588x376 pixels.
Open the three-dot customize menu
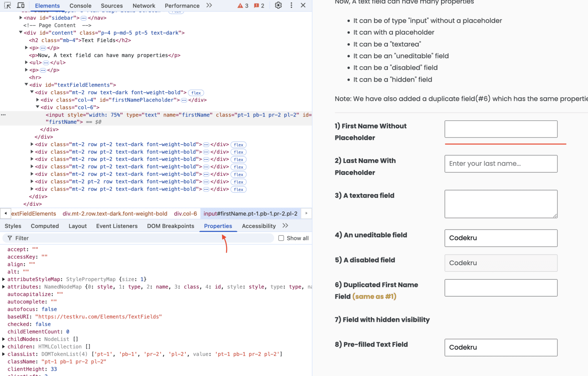pos(291,5)
